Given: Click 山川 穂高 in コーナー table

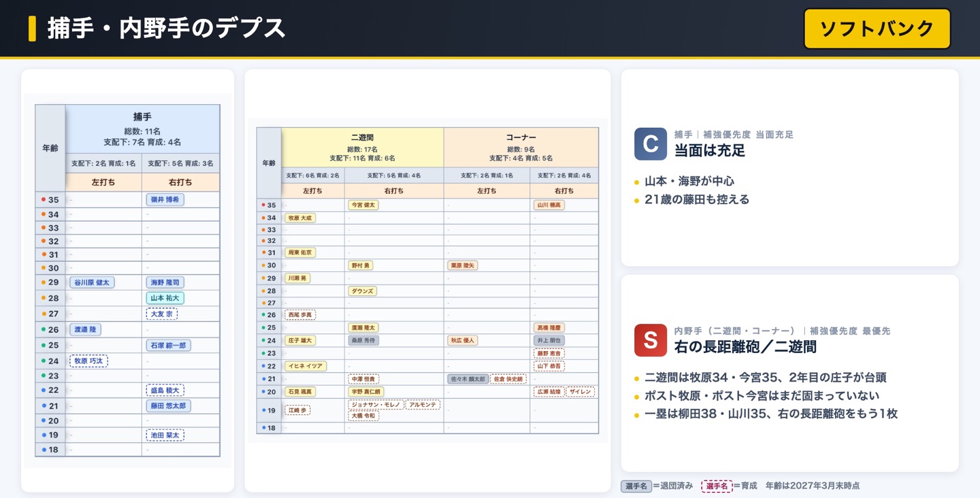Looking at the screenshot, I should click(x=549, y=205).
